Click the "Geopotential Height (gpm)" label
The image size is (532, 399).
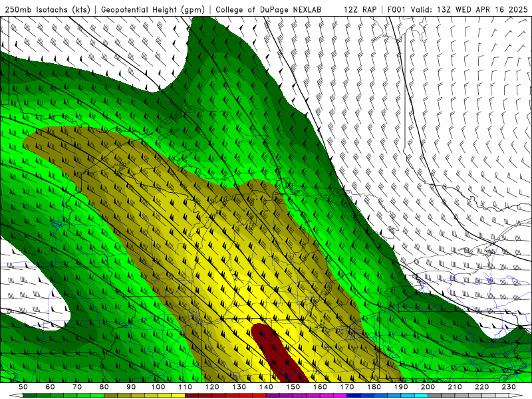click(153, 10)
